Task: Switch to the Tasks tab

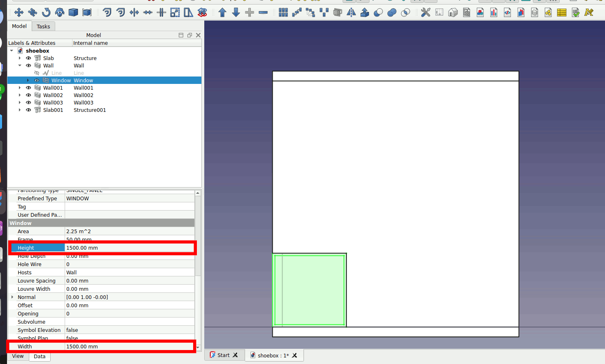Action: coord(43,26)
